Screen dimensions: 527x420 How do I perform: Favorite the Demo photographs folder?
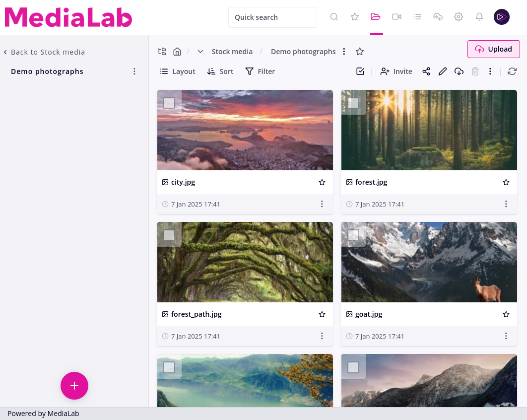click(360, 52)
